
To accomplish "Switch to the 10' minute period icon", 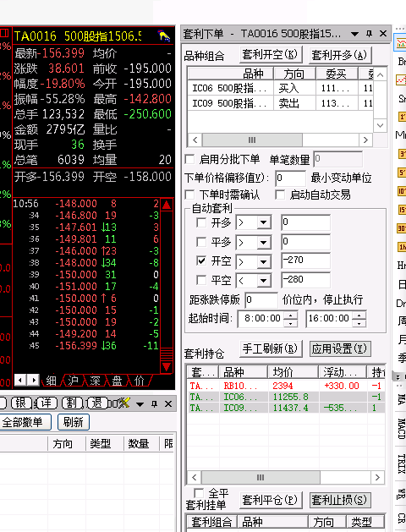I will pyautogui.click(x=402, y=191).
